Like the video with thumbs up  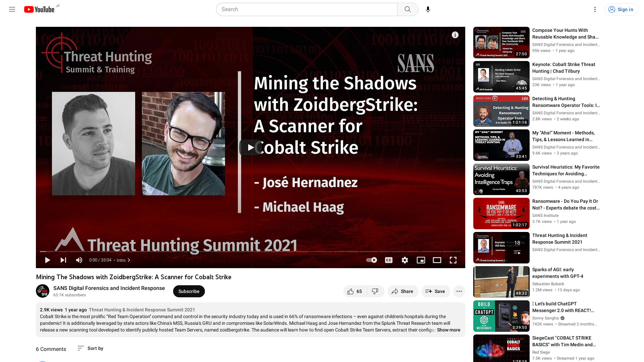pos(355,291)
